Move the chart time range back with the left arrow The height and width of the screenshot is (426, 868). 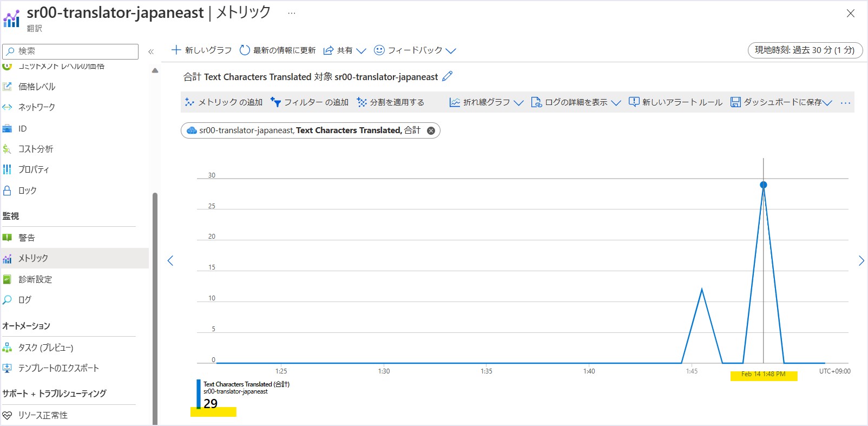tap(170, 261)
